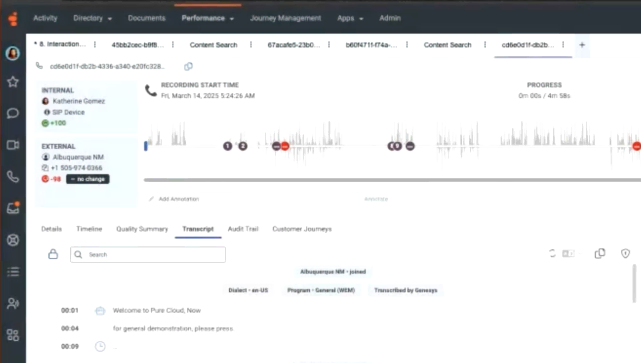Click the IVR icon at 00:01 transcript line
The width and height of the screenshot is (641, 363).
coord(100,311)
